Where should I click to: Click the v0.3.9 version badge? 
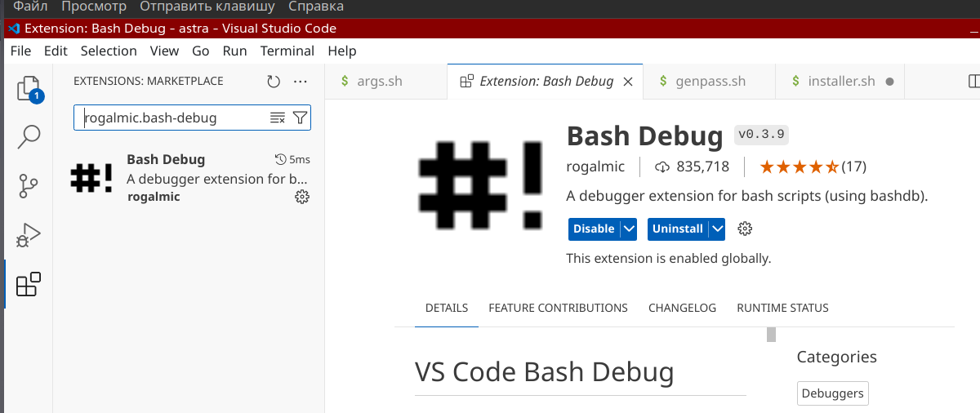[763, 134]
